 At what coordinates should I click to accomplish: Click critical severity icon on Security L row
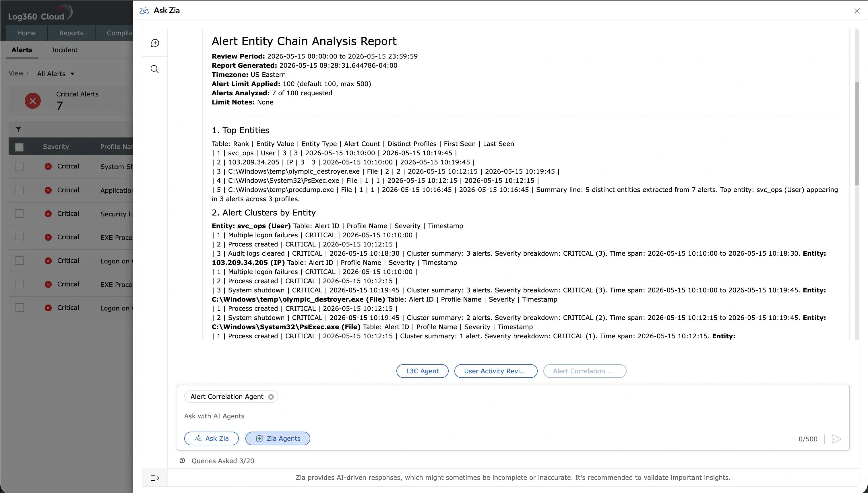click(48, 214)
